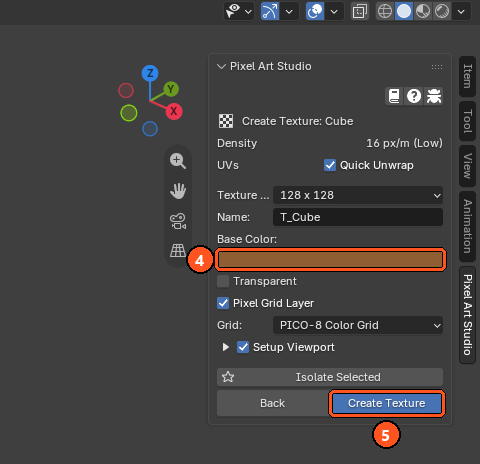Open the shading options dropdown arrow

coord(461,12)
